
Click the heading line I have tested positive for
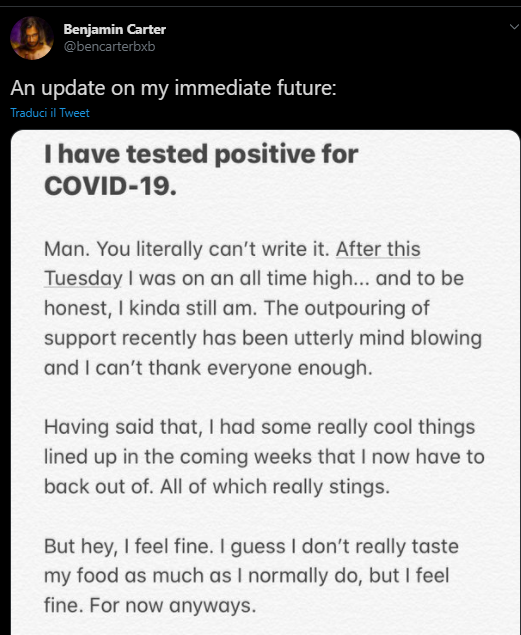[201, 154]
